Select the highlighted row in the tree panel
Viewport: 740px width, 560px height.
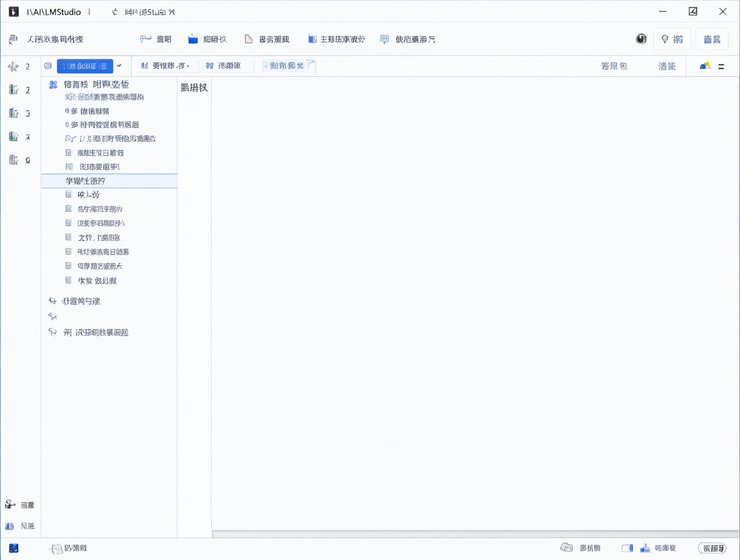click(x=109, y=181)
